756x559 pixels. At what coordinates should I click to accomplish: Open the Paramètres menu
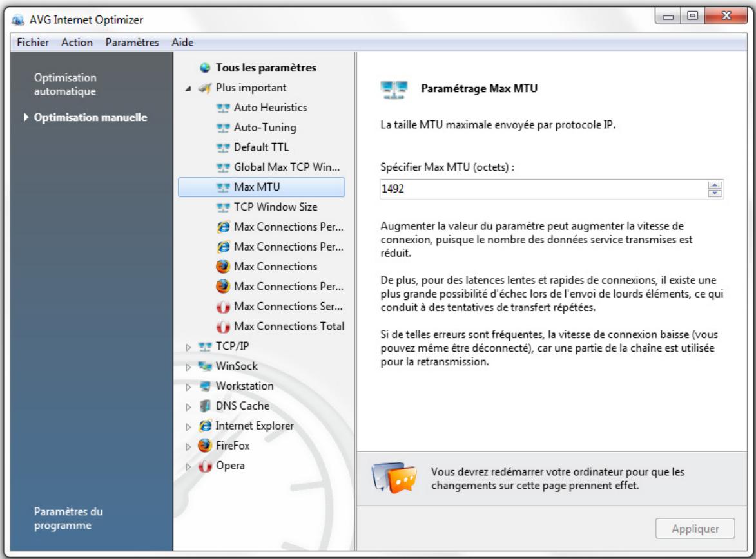point(132,43)
